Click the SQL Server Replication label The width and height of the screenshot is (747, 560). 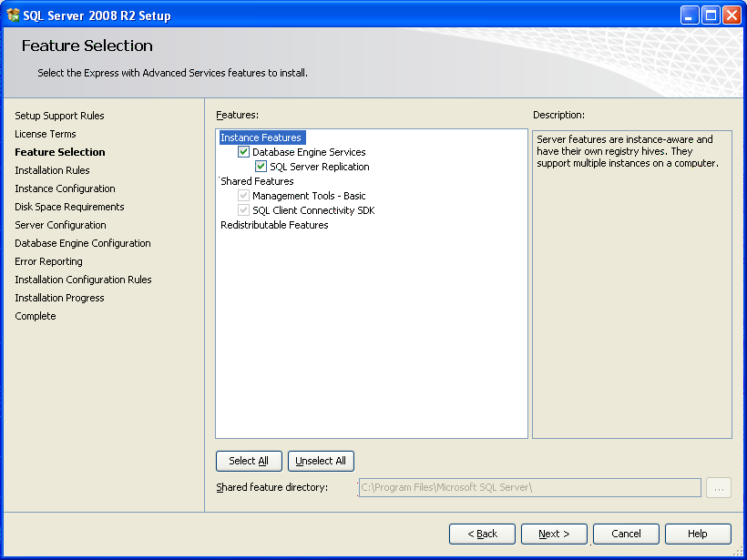click(320, 167)
